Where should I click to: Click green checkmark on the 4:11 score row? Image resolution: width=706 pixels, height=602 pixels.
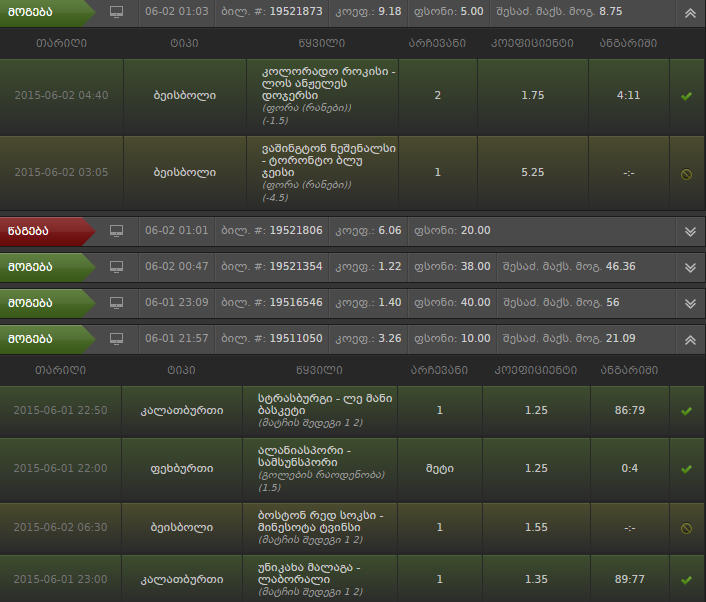coord(686,96)
